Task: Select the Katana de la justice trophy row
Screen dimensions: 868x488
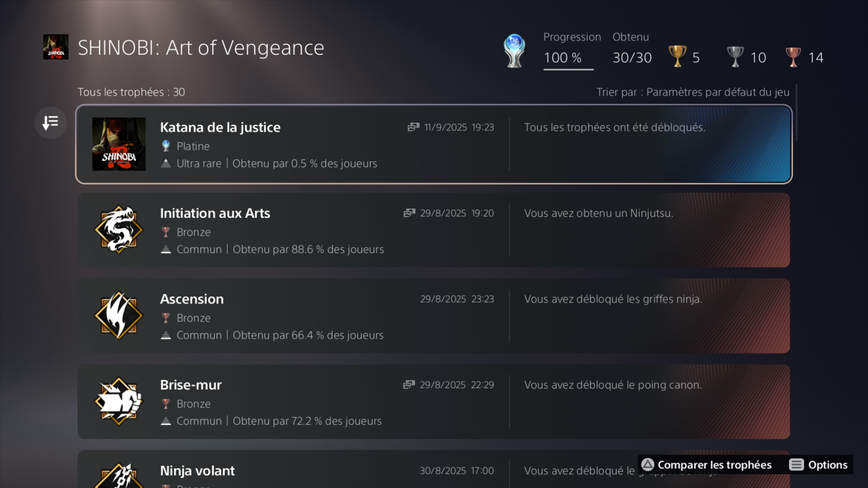Action: pyautogui.click(x=434, y=144)
